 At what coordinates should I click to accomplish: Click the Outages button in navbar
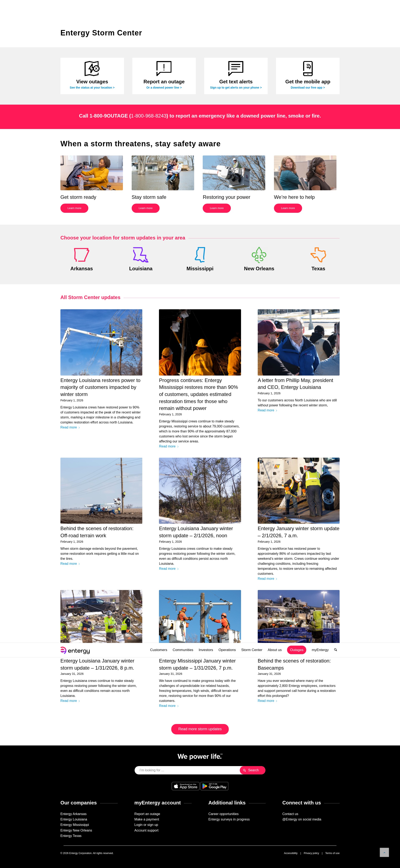pyautogui.click(x=296, y=650)
